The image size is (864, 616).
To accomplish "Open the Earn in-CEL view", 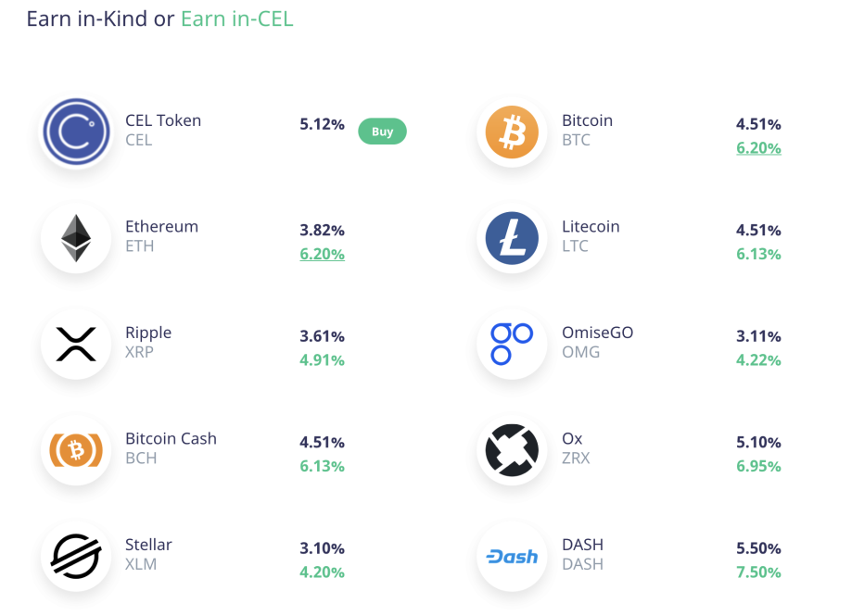I will click(x=236, y=19).
